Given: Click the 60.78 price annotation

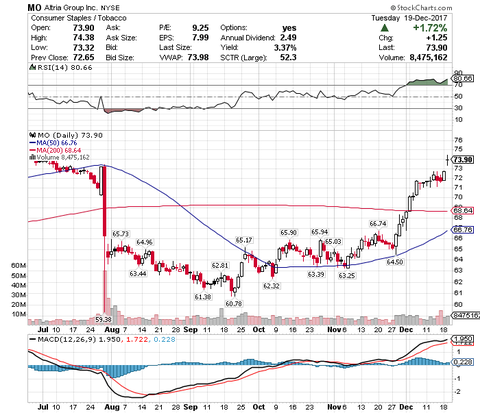Looking at the screenshot, I should click(234, 304).
